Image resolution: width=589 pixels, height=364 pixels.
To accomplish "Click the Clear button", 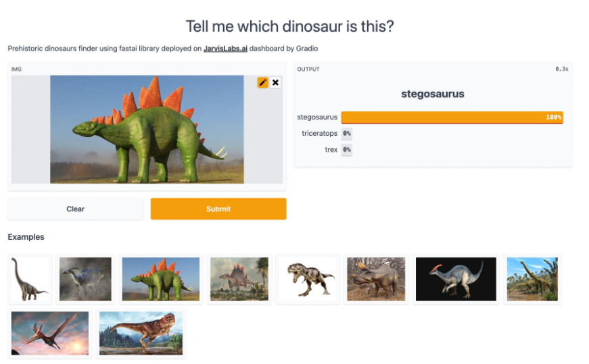I will [76, 209].
